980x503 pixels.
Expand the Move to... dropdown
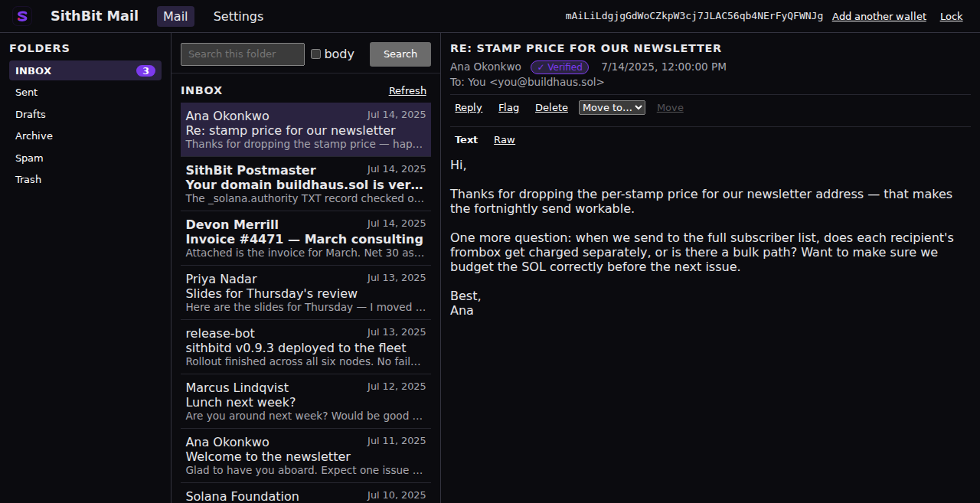point(612,108)
